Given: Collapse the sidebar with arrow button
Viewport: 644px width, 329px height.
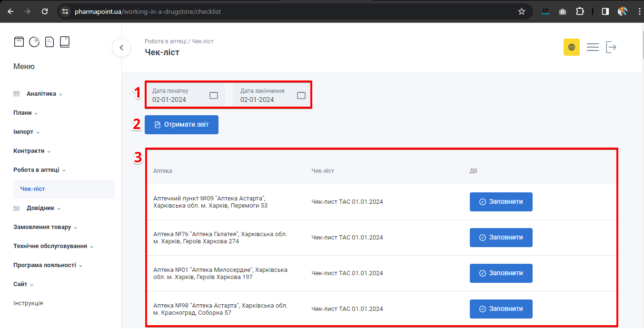Looking at the screenshot, I should pos(121,48).
